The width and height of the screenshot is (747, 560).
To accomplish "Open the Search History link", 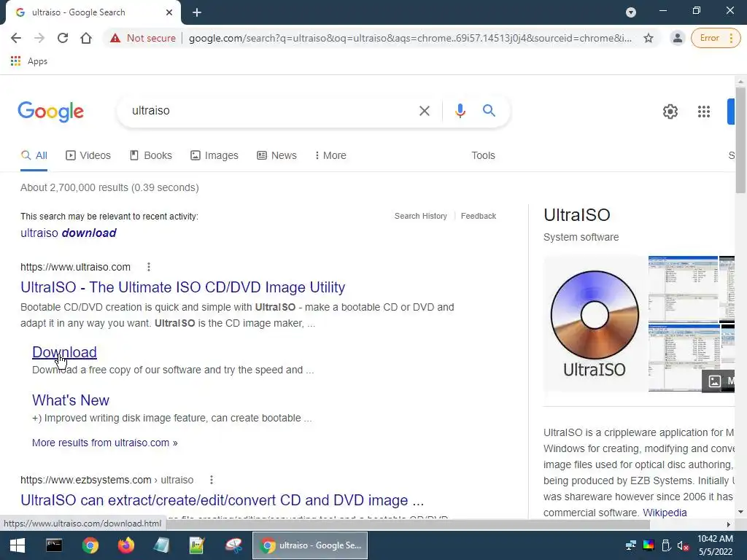I will (x=421, y=216).
